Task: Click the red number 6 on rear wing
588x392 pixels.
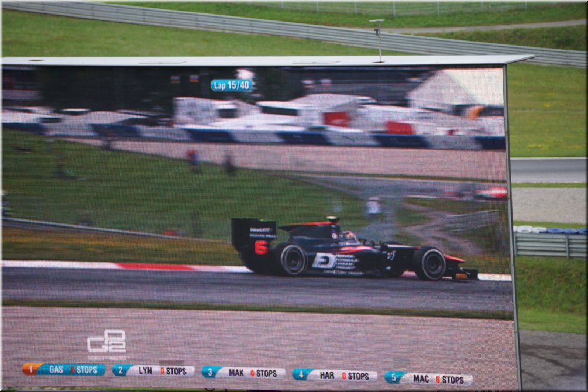Action: tap(261, 247)
